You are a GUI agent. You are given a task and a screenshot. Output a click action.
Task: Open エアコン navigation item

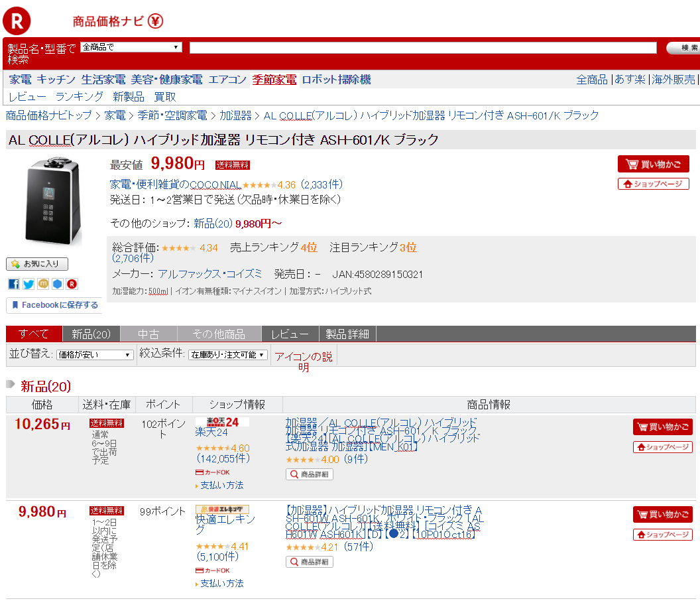(x=227, y=80)
